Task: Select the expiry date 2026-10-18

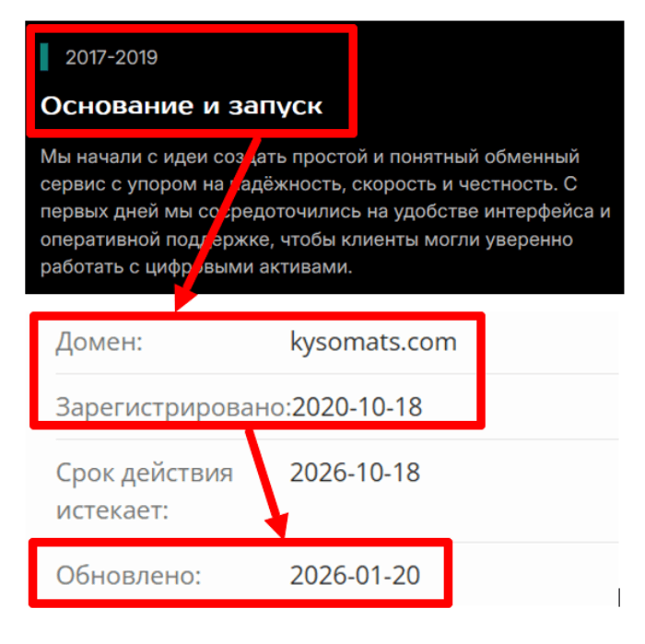Action: click(x=355, y=472)
